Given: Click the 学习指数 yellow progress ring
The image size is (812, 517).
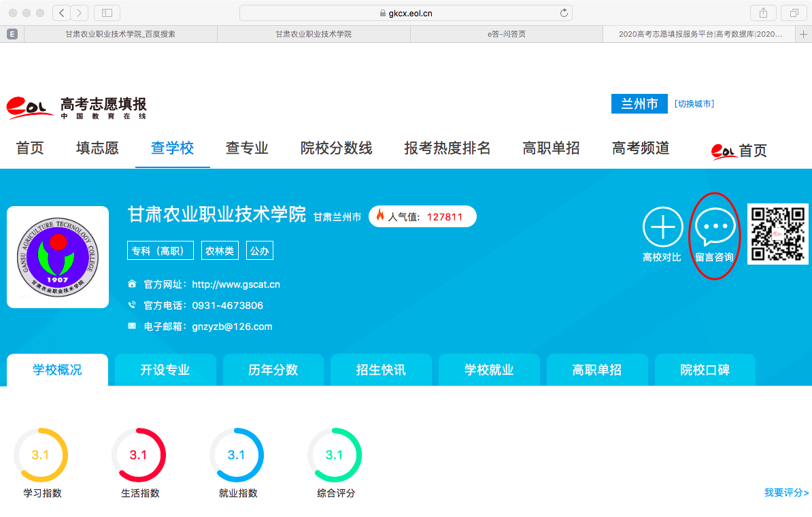Looking at the screenshot, I should (40, 455).
